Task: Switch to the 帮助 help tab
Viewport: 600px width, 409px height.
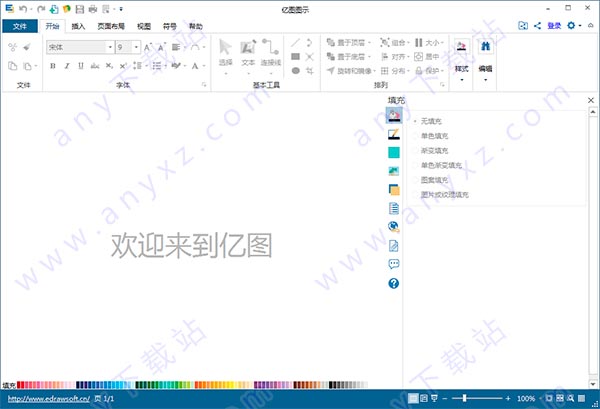Action: (x=196, y=26)
